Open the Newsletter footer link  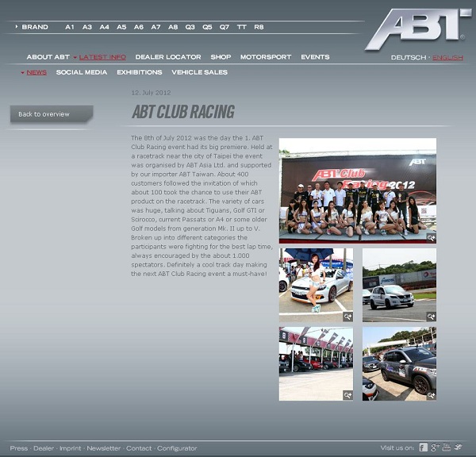[x=104, y=448]
